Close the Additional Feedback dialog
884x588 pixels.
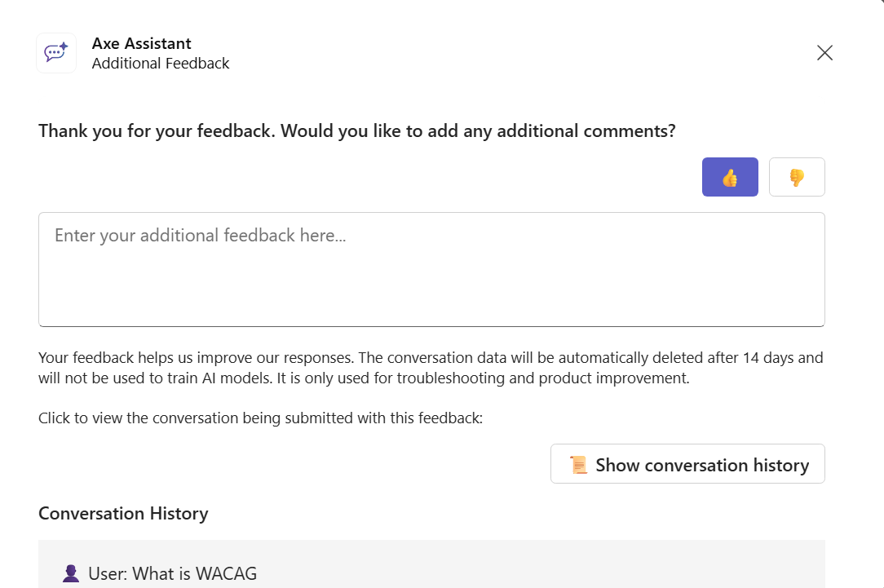point(824,53)
